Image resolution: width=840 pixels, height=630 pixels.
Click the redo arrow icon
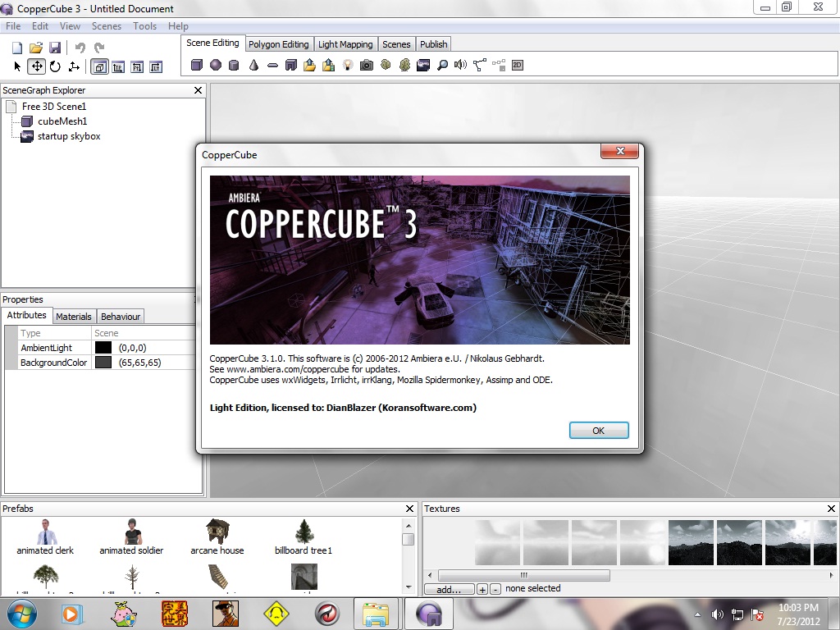pos(99,48)
